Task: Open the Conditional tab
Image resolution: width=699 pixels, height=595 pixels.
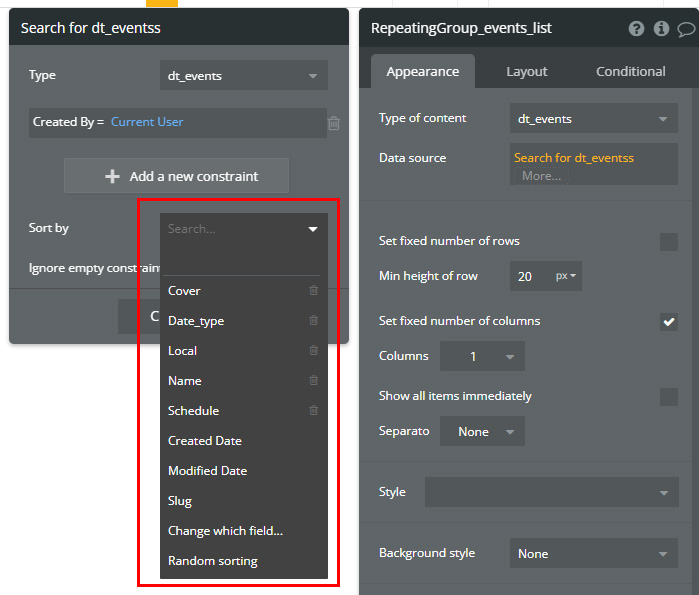Action: [630, 72]
